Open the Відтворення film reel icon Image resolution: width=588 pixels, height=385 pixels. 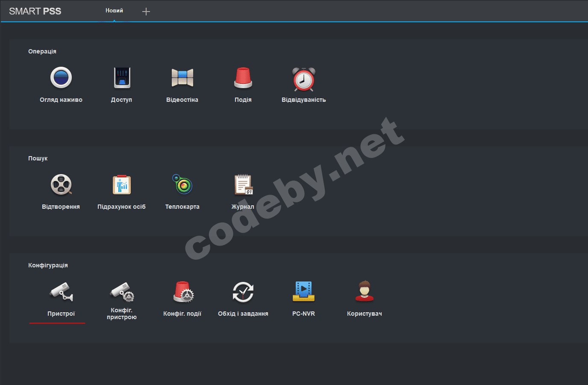(61, 185)
